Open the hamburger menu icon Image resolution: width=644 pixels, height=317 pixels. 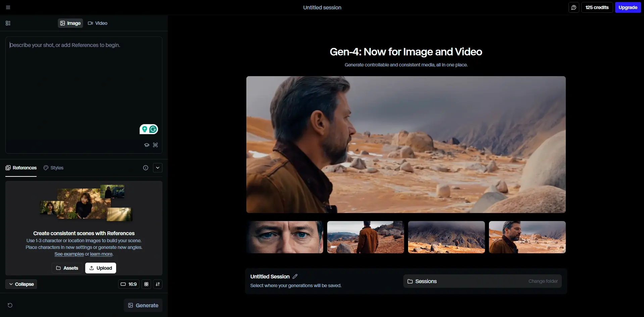[x=8, y=7]
